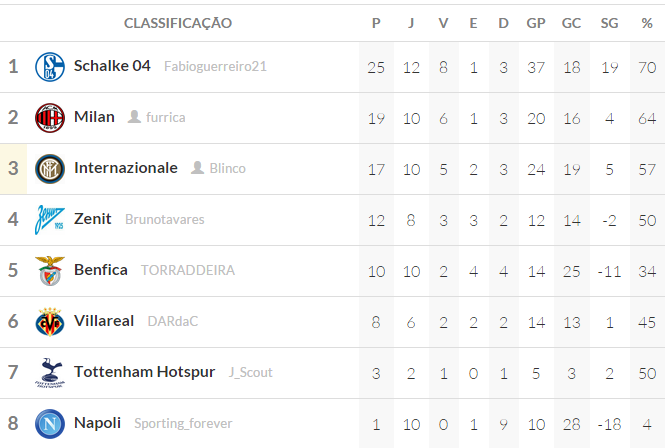Click the user icon next to furrica
Image resolution: width=671 pixels, height=448 pixels.
coord(134,116)
